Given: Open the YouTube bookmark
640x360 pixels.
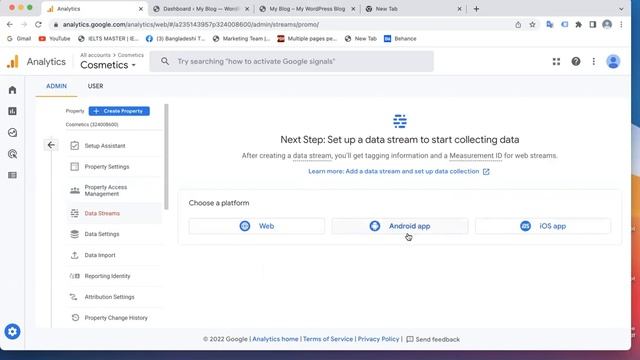Looking at the screenshot, I should [54, 39].
